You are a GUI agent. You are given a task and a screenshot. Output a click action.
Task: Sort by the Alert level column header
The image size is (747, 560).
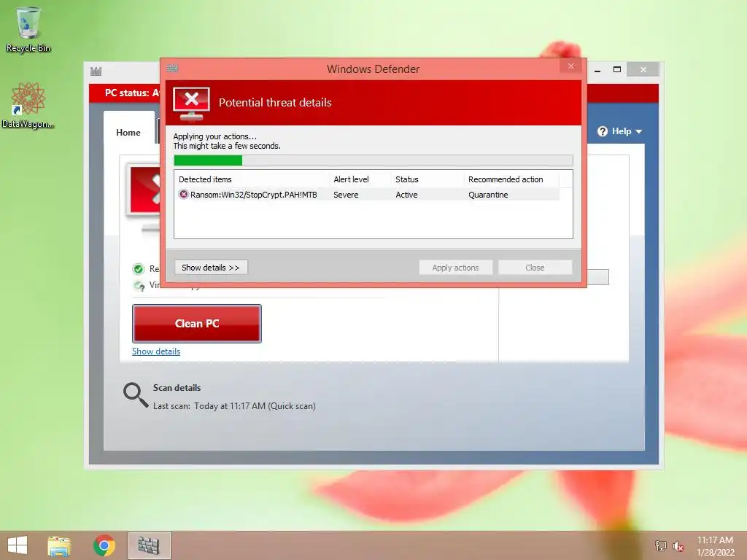[360, 179]
